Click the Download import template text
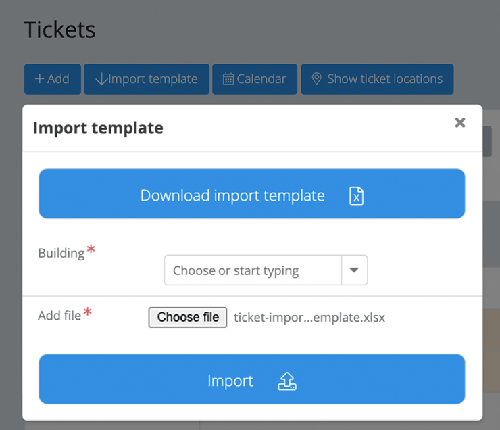The width and height of the screenshot is (500, 430). (x=232, y=195)
